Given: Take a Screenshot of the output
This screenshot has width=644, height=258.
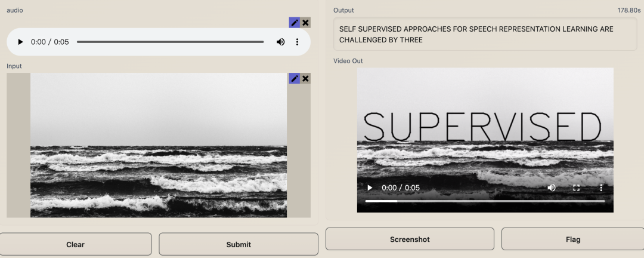Looking at the screenshot, I should (x=410, y=239).
